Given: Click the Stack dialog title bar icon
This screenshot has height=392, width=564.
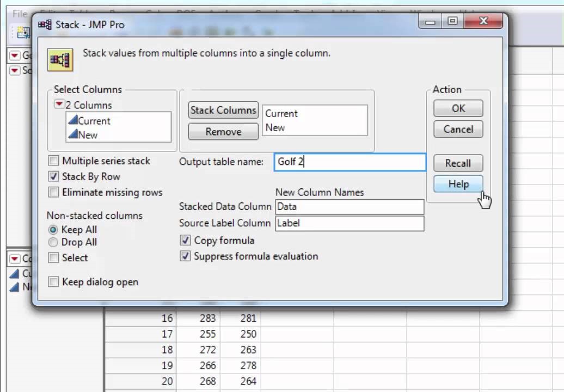Looking at the screenshot, I should (x=45, y=25).
